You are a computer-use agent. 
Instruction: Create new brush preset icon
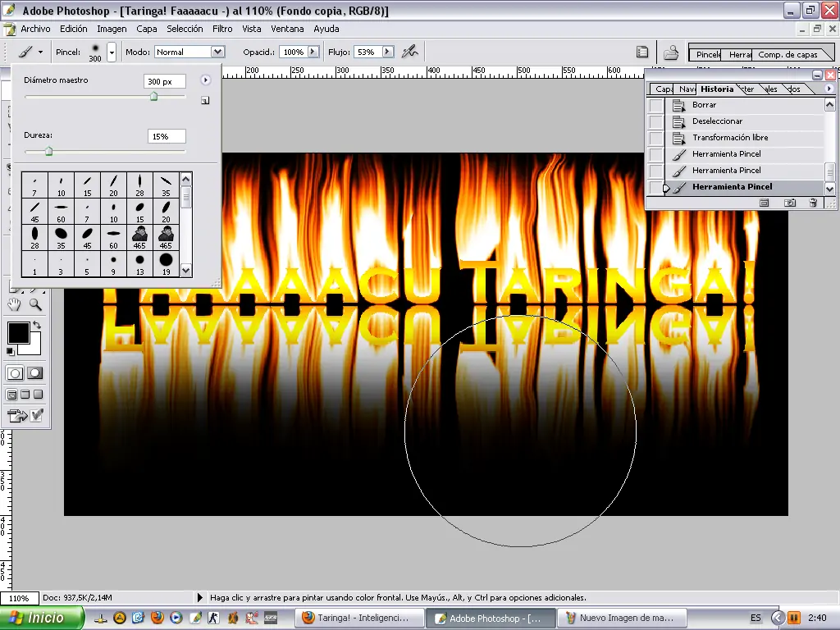(205, 100)
